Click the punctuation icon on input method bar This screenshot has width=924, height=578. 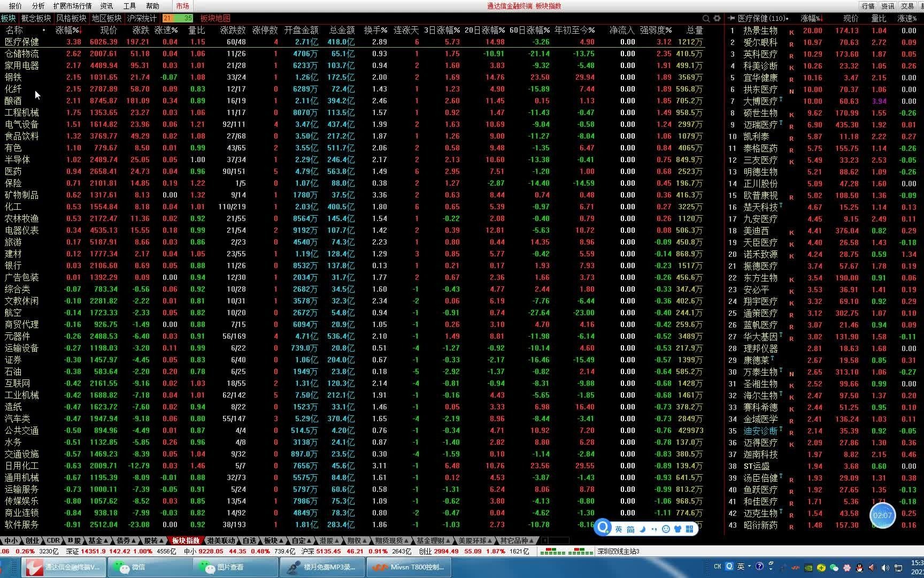[654, 529]
